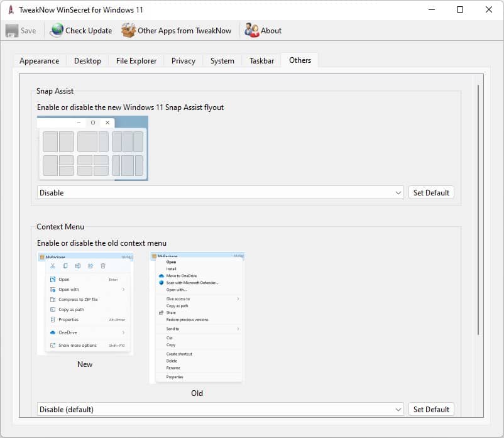The height and width of the screenshot is (438, 504).
Task: Click Set Default for Snap Assist
Action: (431, 192)
